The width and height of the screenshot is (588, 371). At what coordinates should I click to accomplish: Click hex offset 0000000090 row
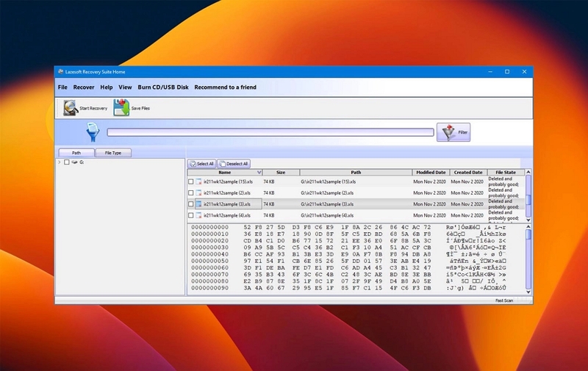209,288
